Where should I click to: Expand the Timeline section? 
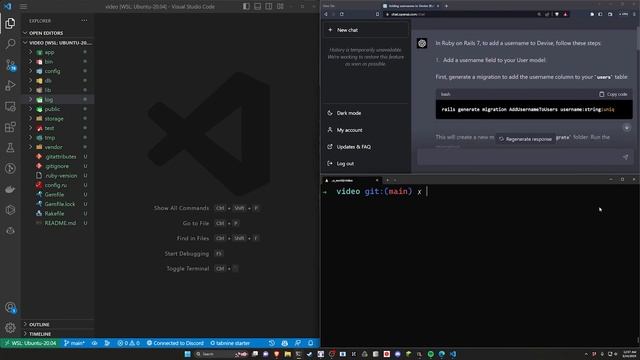58,334
